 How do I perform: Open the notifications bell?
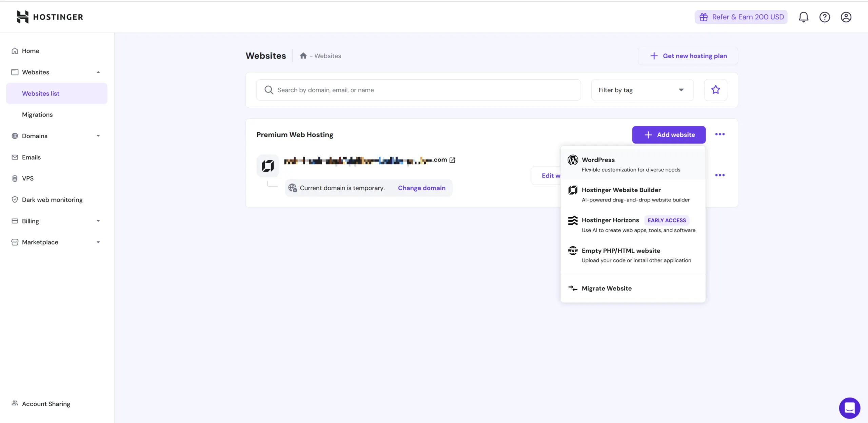pos(804,17)
